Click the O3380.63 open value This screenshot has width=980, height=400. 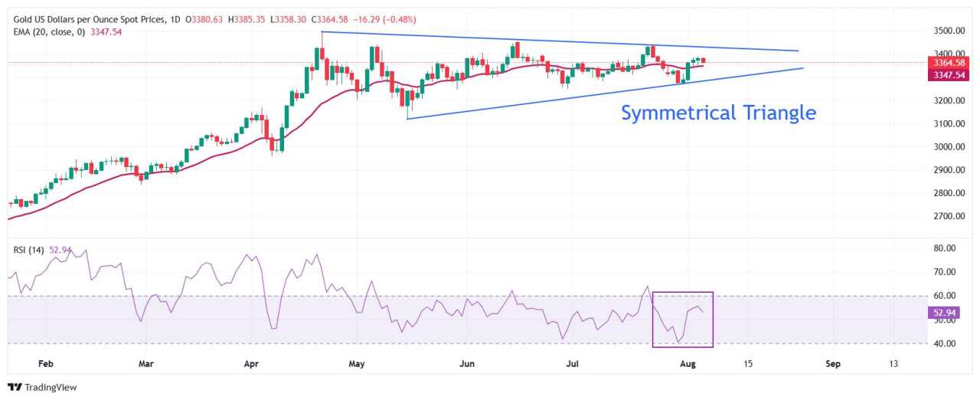coord(206,19)
